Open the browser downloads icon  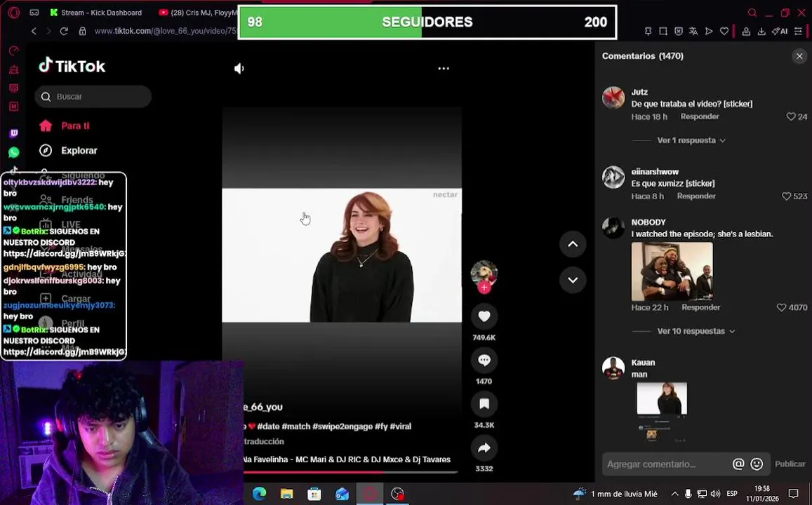[x=761, y=32]
